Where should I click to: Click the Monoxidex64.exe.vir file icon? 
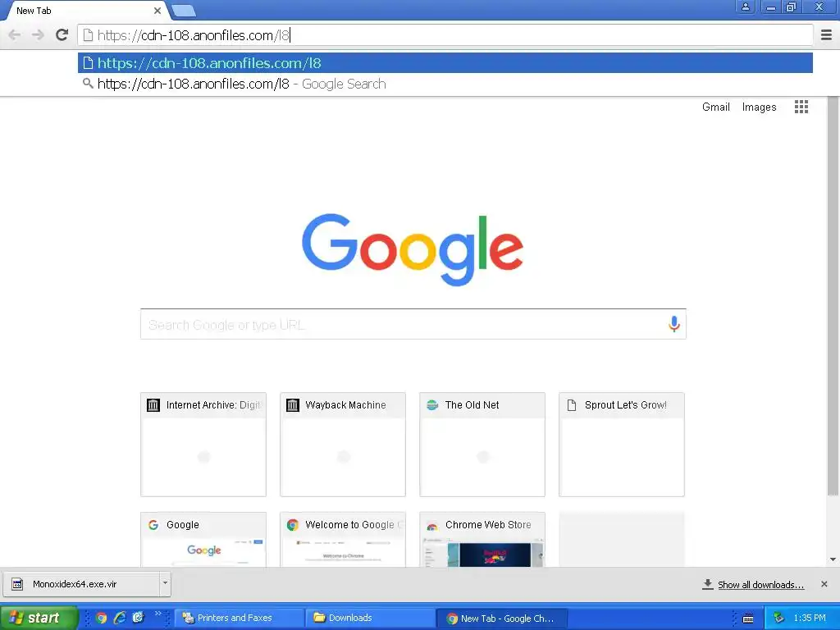click(x=17, y=584)
